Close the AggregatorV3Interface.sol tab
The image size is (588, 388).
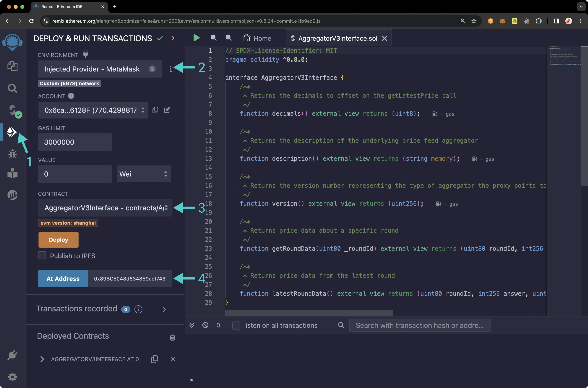[385, 38]
